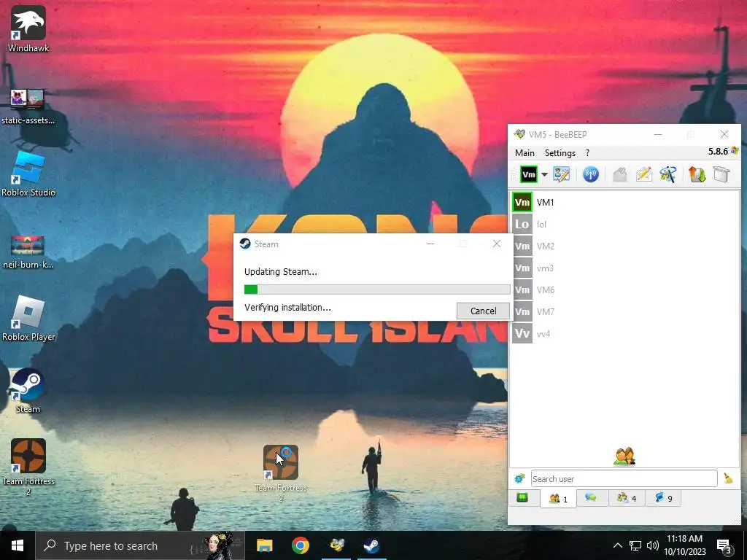
Task: Switch to the blue tab showing 9
Action: pyautogui.click(x=663, y=498)
